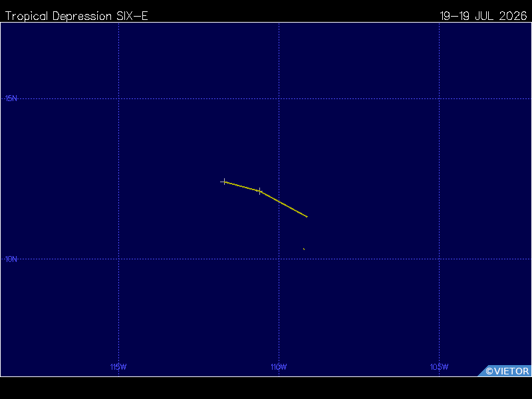Image resolution: width=532 pixels, height=399 pixels.
Task: Click the 105W and 10N grid intersection
Action: point(440,259)
